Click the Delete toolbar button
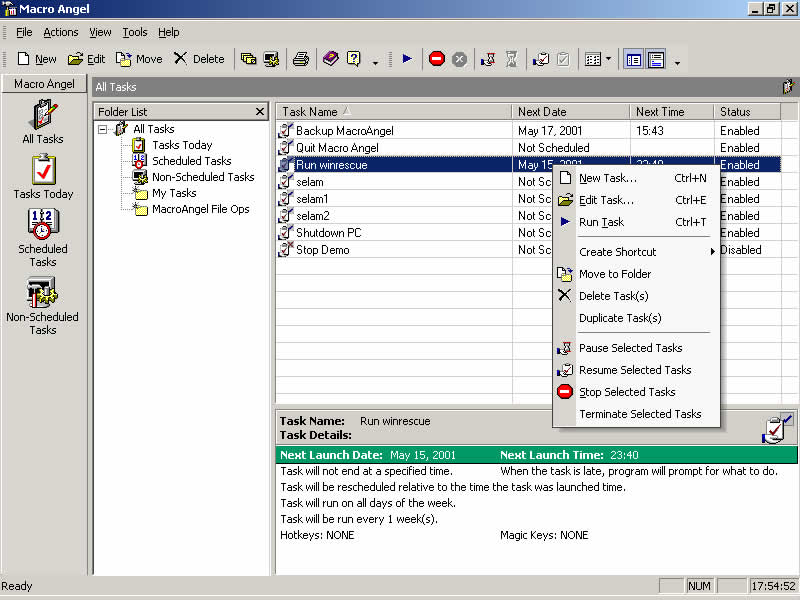This screenshot has height=600, width=800. pos(199,59)
